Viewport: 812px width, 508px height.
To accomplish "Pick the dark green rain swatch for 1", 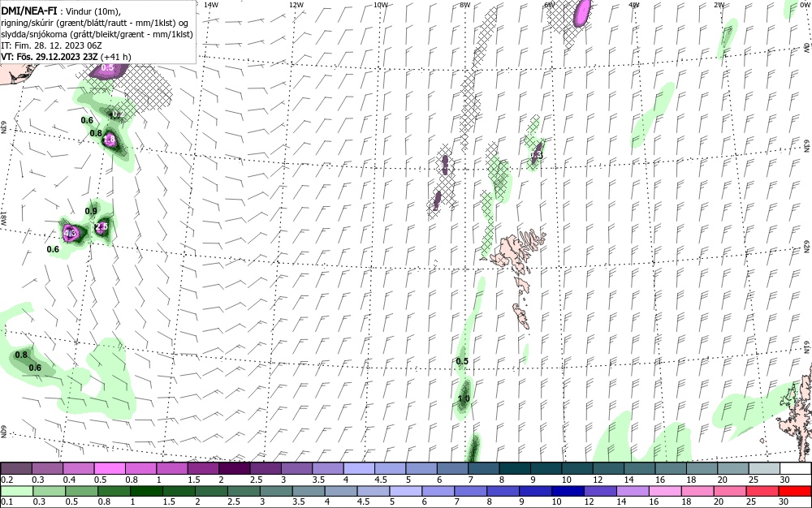I will pos(146,490).
